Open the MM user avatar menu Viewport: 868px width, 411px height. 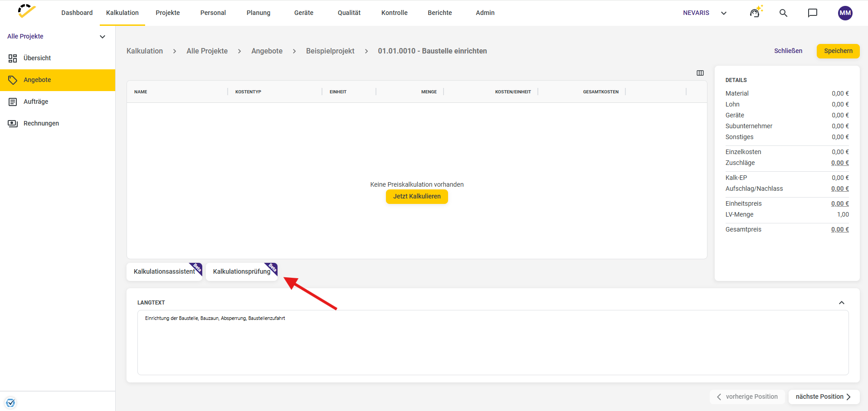845,13
